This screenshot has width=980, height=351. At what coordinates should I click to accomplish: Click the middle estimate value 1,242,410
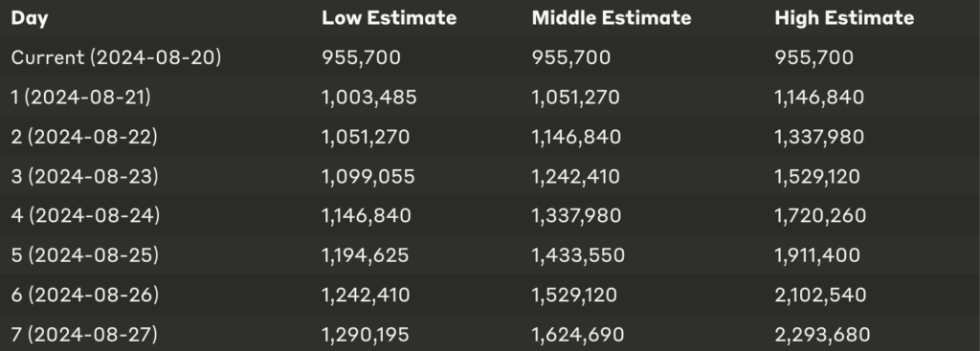(575, 177)
